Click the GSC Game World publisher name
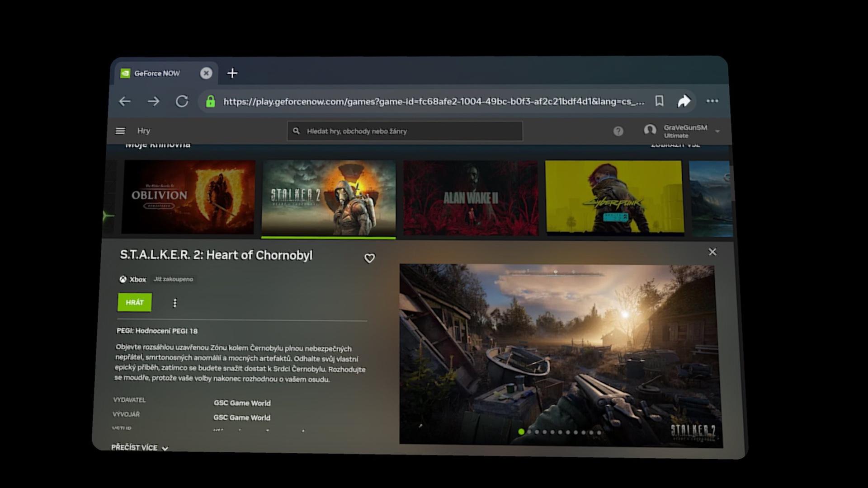Image resolution: width=868 pixels, height=488 pixels. 242,403
